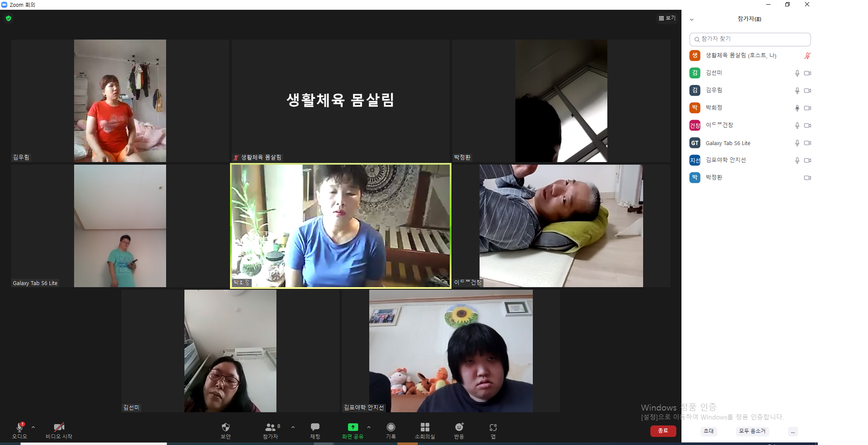868x445 pixels.
Task: Select 김포야학 안지선 video tile
Action: (451, 351)
